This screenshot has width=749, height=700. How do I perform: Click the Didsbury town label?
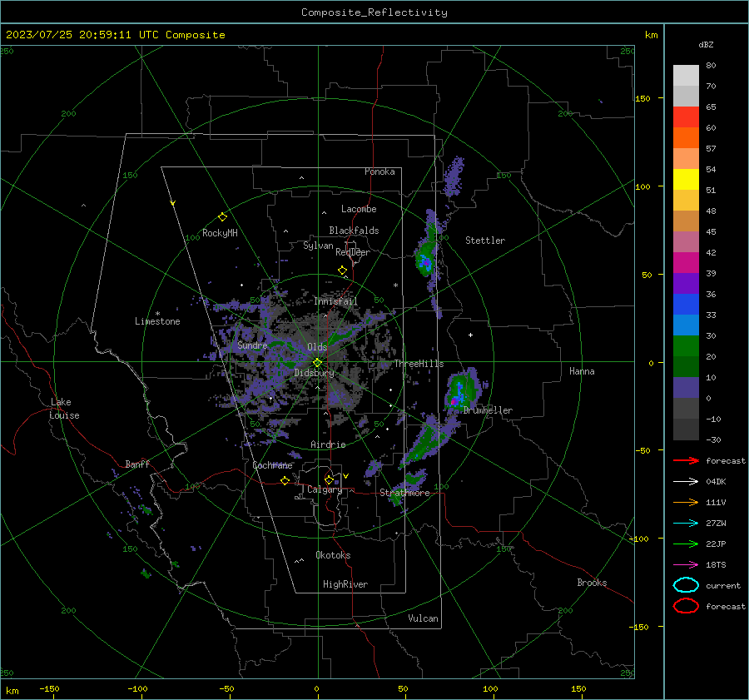(314, 373)
